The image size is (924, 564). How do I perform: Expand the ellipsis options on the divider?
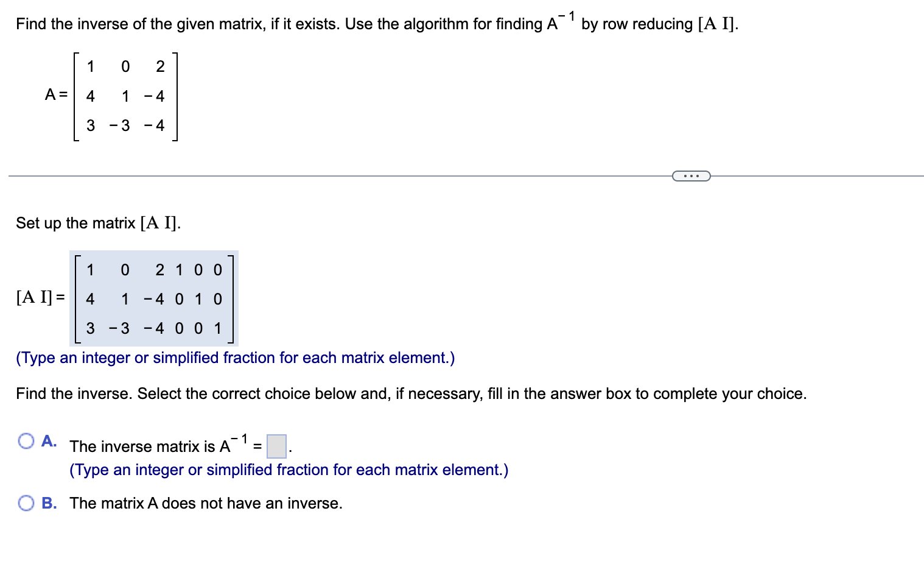point(691,175)
